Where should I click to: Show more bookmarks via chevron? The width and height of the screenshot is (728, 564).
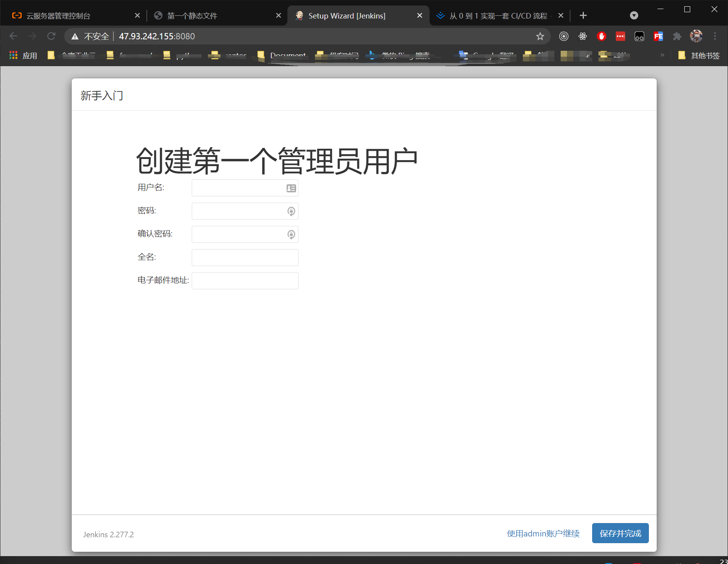(662, 55)
